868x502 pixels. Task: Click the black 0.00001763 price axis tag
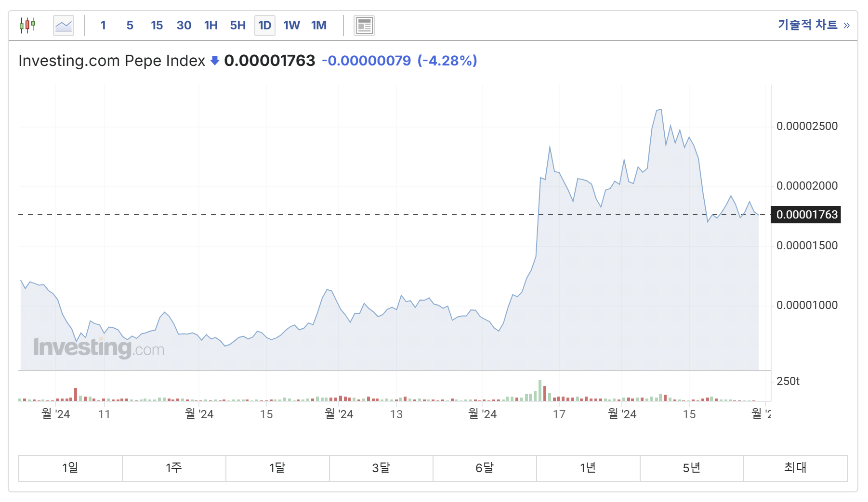[806, 215]
